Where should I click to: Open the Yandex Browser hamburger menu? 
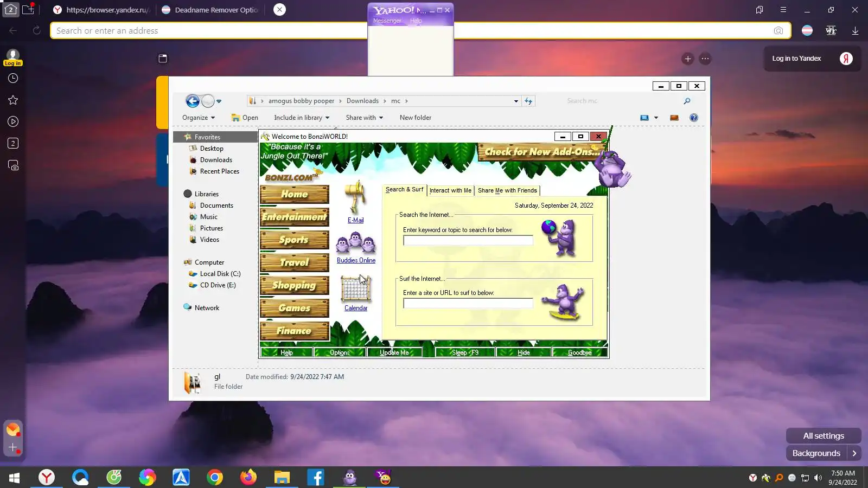(x=783, y=10)
